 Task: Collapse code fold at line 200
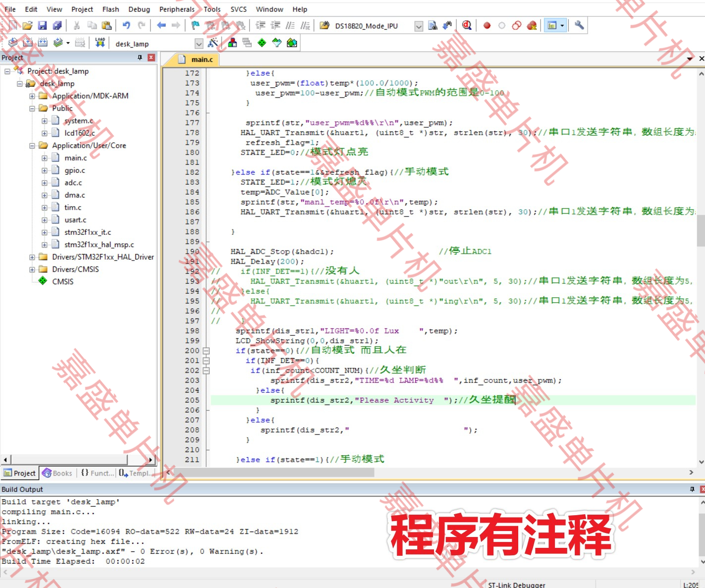tap(206, 351)
